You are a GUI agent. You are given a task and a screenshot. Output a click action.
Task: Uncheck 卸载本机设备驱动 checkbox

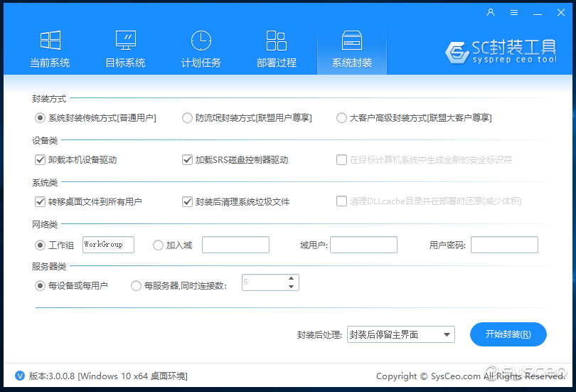[40, 160]
